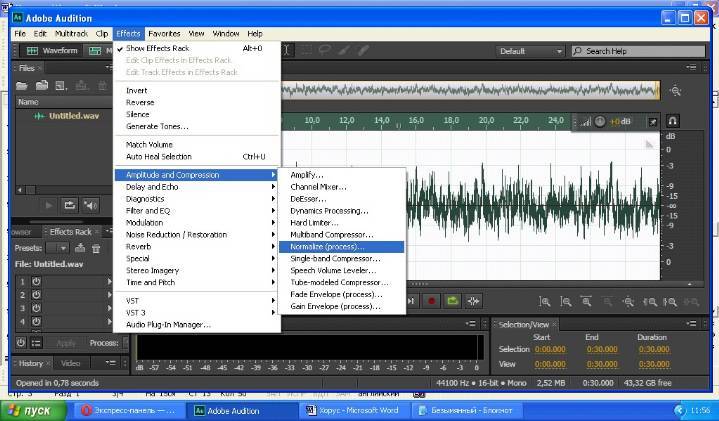Image resolution: width=719 pixels, height=421 pixels.
Task: Open Selection/View panel options menu
Action: click(691, 324)
